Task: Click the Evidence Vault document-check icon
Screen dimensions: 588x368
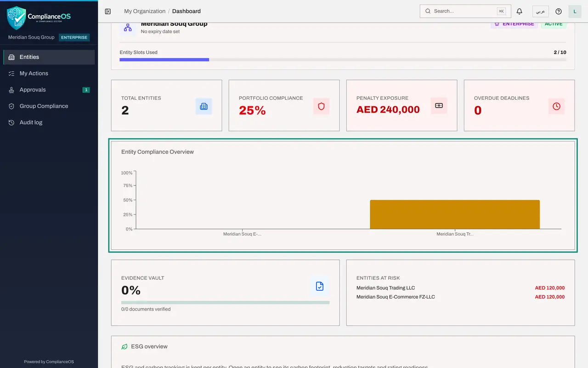Action: click(320, 286)
